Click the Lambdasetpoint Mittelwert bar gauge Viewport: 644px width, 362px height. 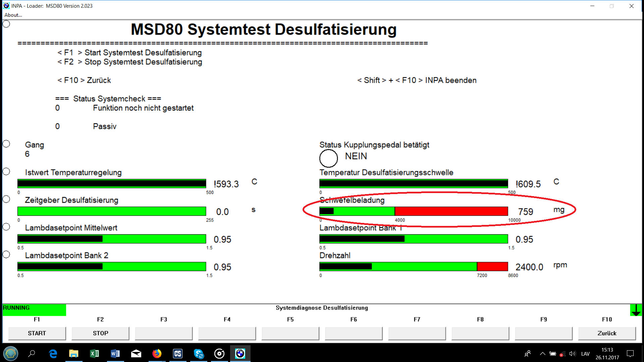[112, 239]
